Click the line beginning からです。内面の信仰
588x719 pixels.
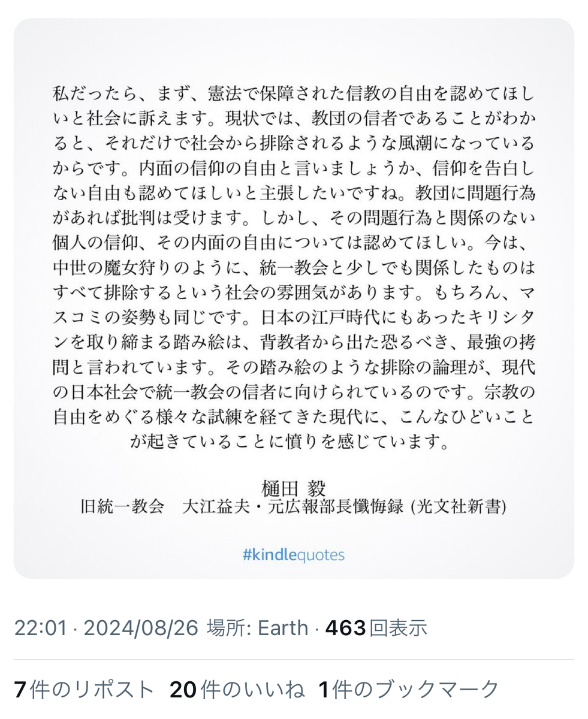(294, 169)
